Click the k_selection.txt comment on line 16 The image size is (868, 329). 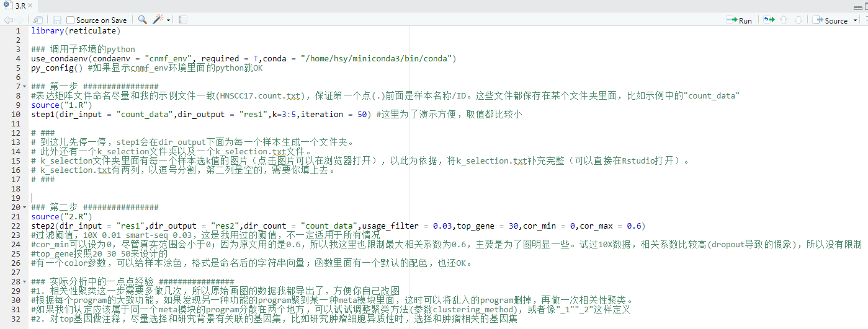pos(184,170)
